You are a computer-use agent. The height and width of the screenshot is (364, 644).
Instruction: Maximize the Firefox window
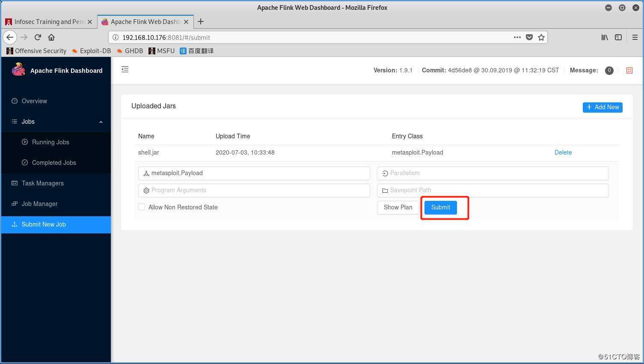coord(622,7)
